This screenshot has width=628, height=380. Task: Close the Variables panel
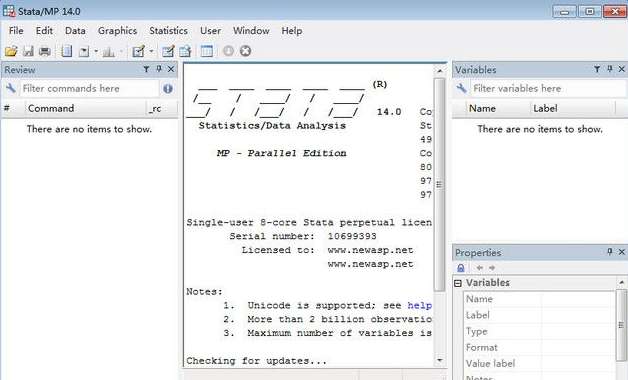[622, 69]
